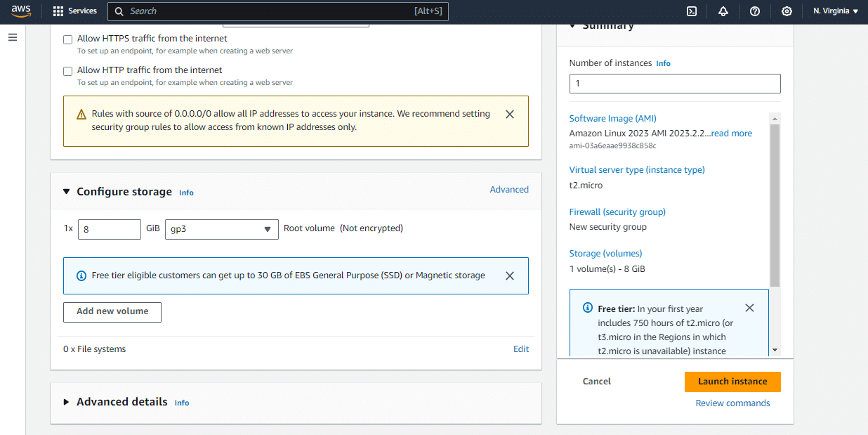Screen dimensions: 868x435
Task: Open the N. Virginia region selector
Action: (835, 11)
